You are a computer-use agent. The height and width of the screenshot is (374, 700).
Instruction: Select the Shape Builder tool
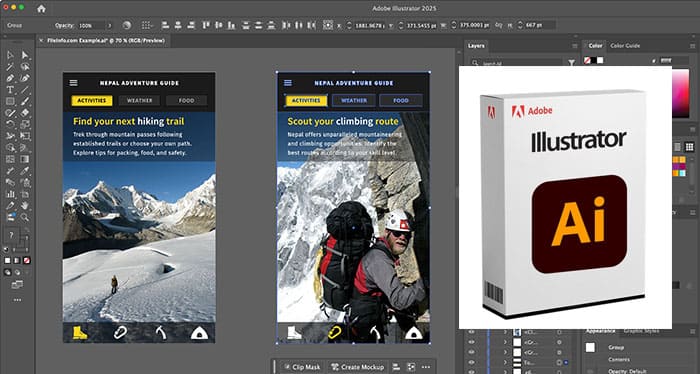10,148
